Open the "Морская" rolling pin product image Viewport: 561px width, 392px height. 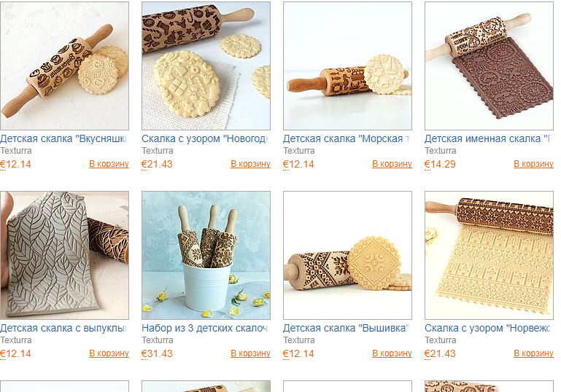click(x=347, y=66)
